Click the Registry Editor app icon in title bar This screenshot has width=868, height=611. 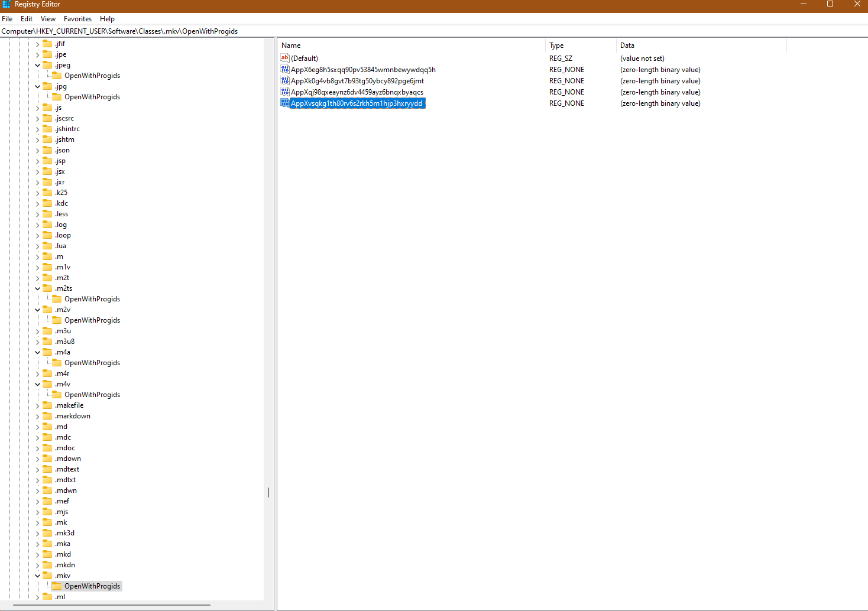7,4
